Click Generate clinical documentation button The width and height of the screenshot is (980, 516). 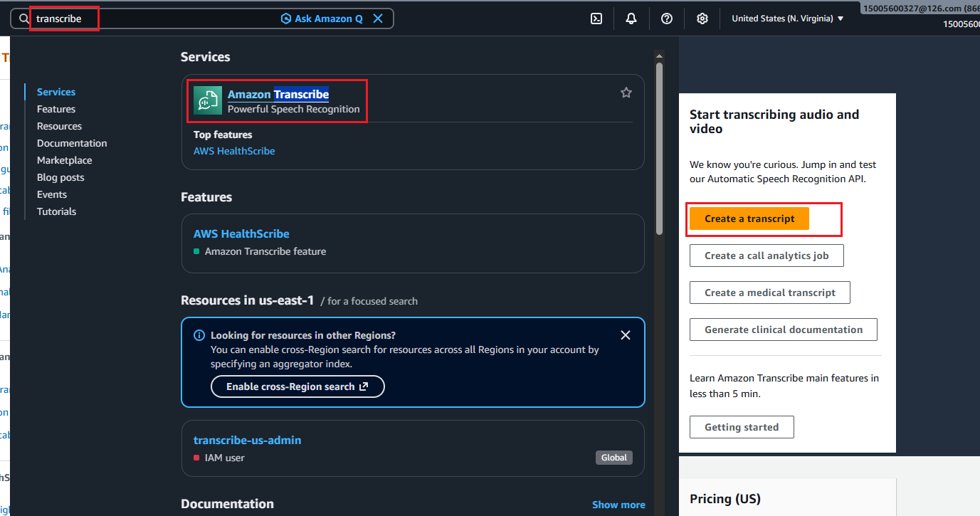(x=784, y=330)
